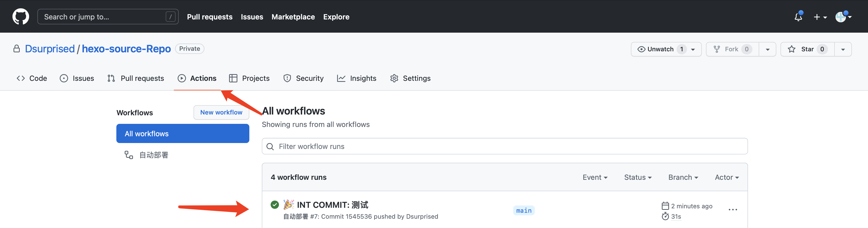Switch to the Insights tab
The height and width of the screenshot is (228, 868).
click(357, 78)
